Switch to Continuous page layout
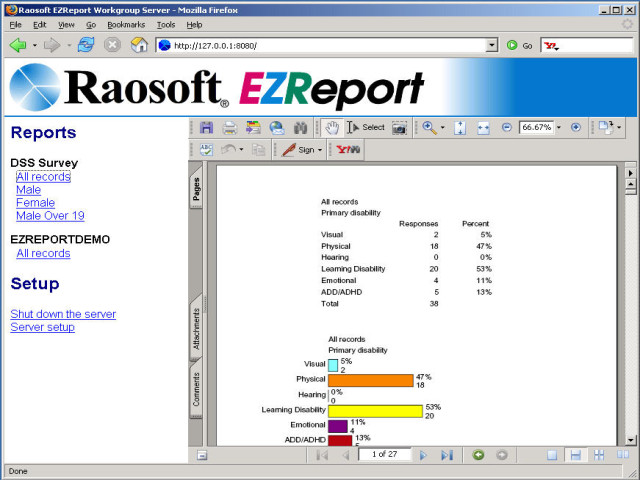 [x=576, y=455]
